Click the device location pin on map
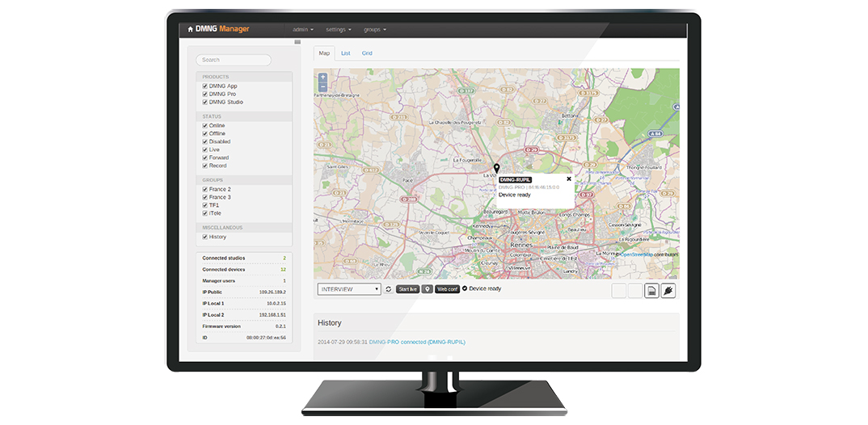The height and width of the screenshot is (425, 868). (496, 170)
